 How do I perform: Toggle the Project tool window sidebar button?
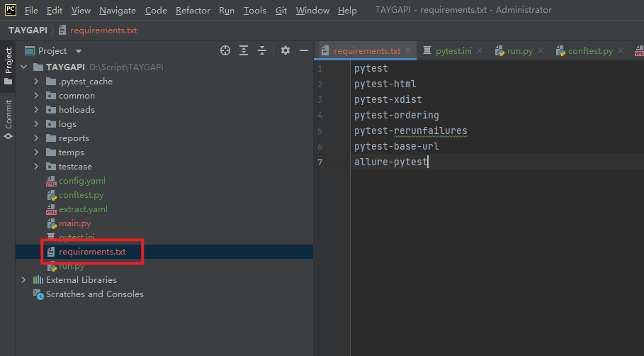click(9, 64)
